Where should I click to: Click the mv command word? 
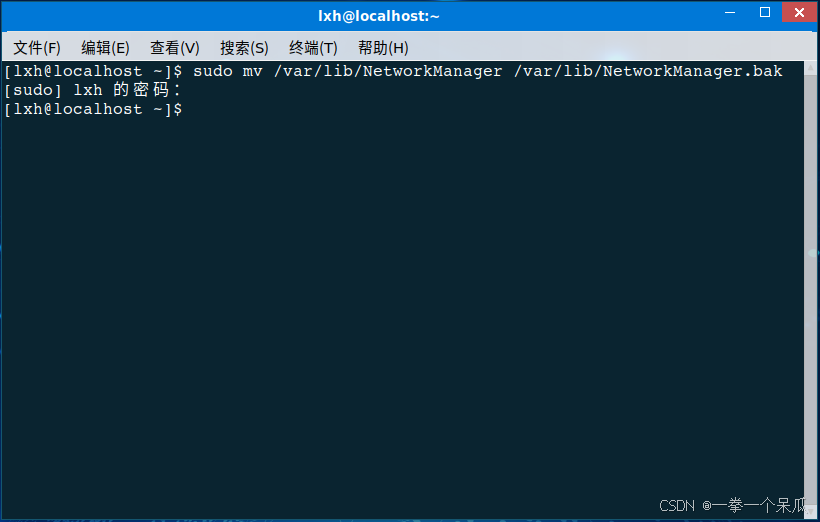click(x=253, y=72)
